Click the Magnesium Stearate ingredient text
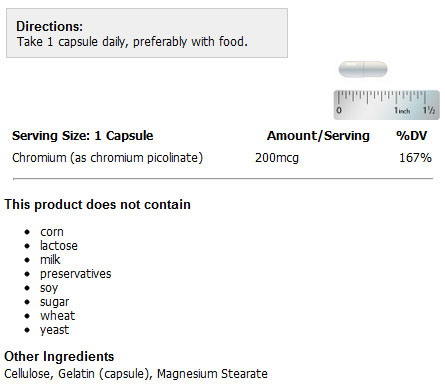 (x=212, y=374)
